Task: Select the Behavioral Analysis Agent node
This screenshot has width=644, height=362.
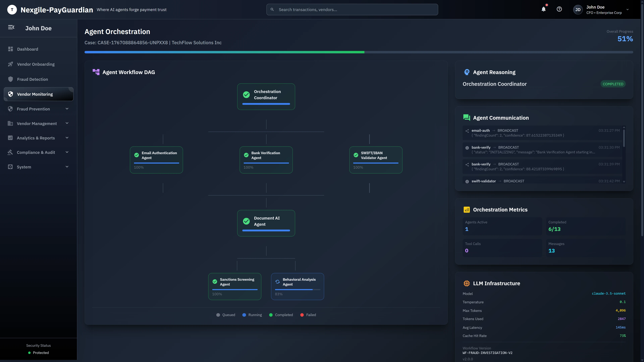Action: [x=298, y=286]
